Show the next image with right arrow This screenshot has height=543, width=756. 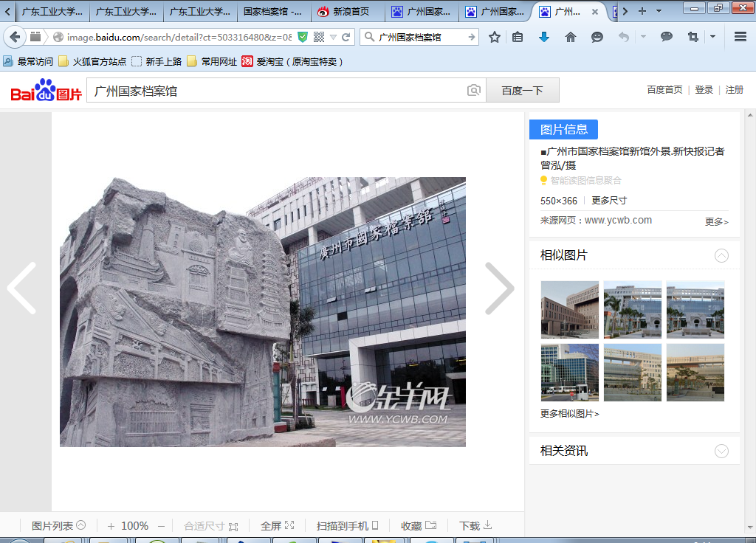499,288
